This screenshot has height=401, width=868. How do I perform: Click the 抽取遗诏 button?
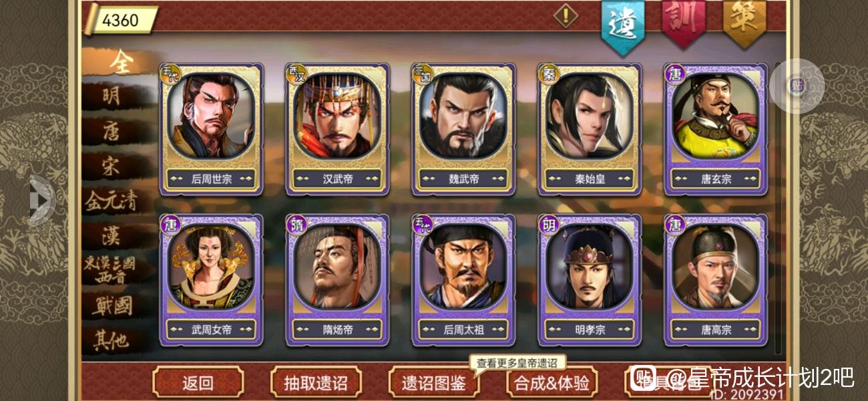(x=316, y=383)
